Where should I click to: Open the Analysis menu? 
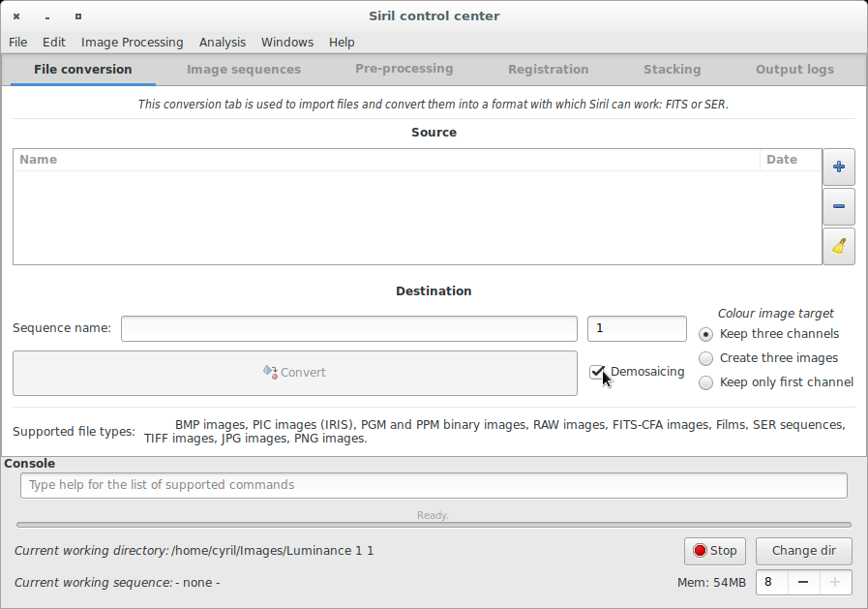[223, 42]
